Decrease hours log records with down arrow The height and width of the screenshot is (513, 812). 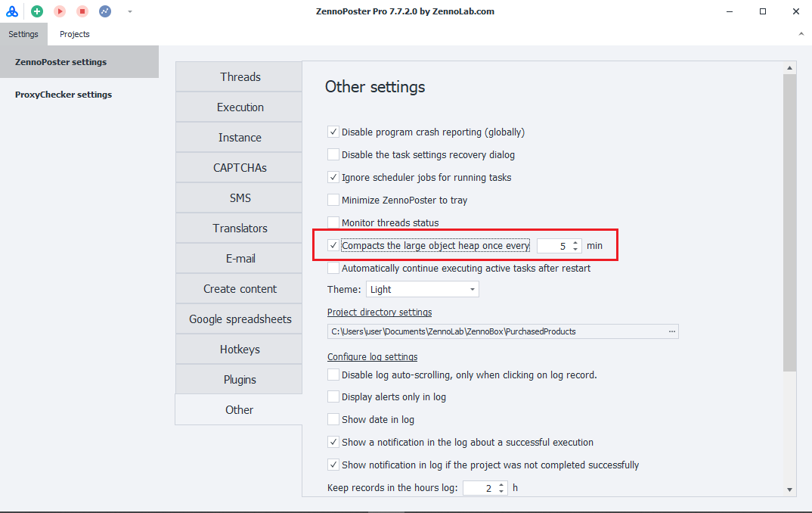[x=501, y=492]
